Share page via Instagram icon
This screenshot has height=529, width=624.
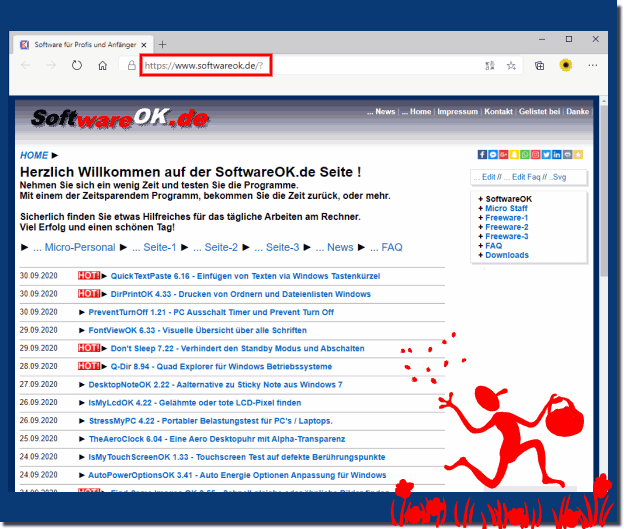click(x=536, y=155)
